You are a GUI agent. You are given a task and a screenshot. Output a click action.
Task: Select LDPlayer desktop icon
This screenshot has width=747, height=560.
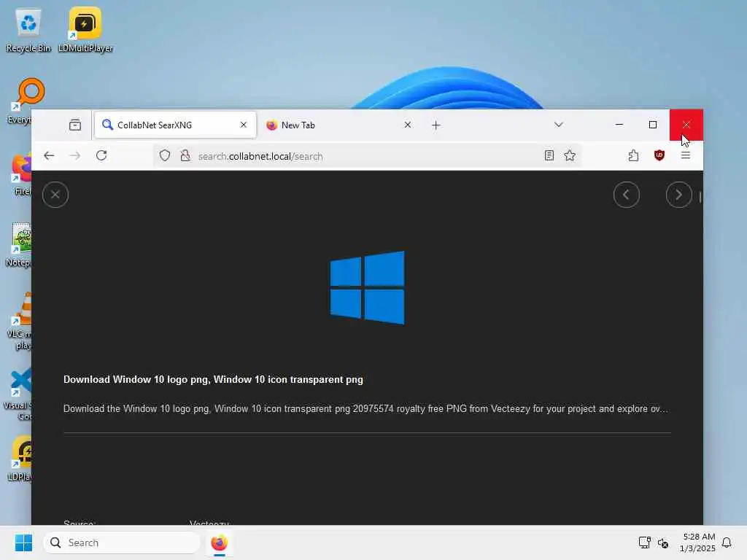(x=20, y=459)
